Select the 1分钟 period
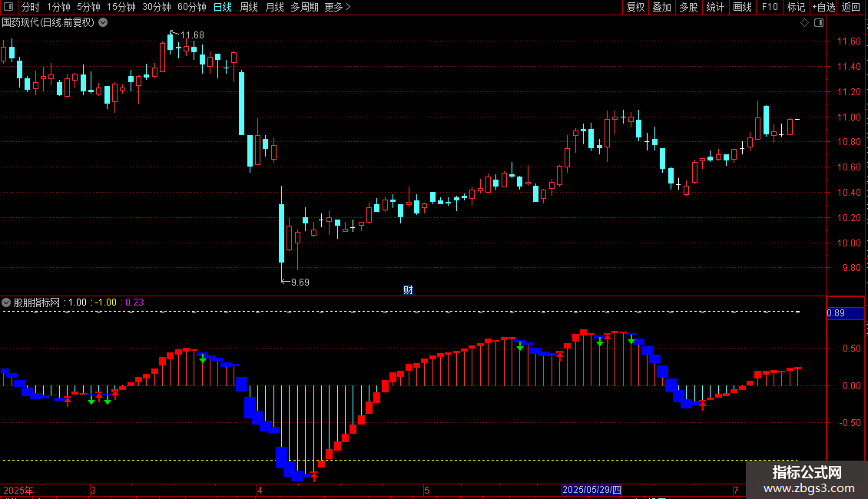The width and height of the screenshot is (868, 499). pos(58,7)
